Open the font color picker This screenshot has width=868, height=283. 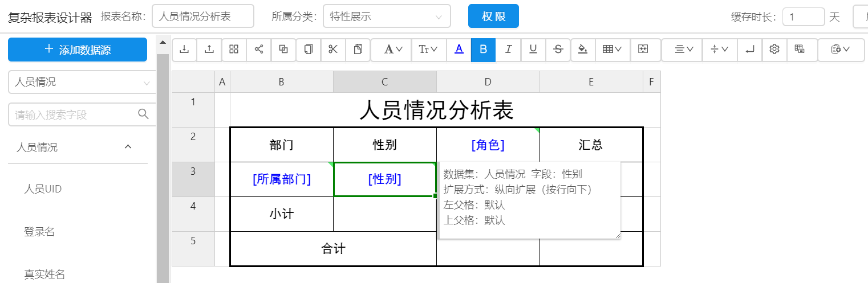(459, 50)
